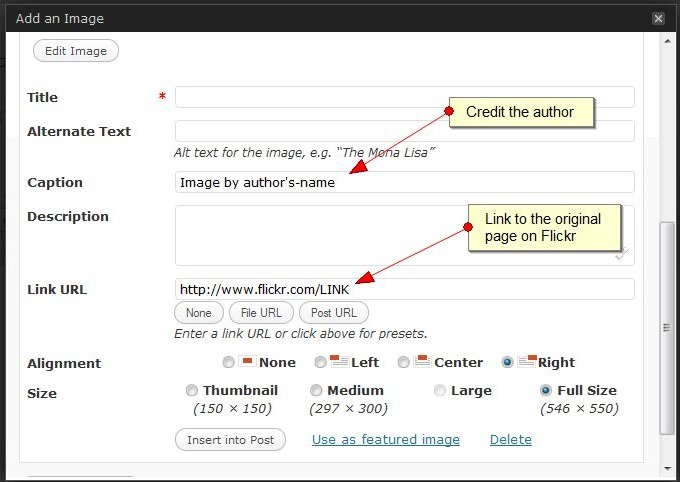680x482 pixels.
Task: Set link preset to None
Action: [x=199, y=313]
